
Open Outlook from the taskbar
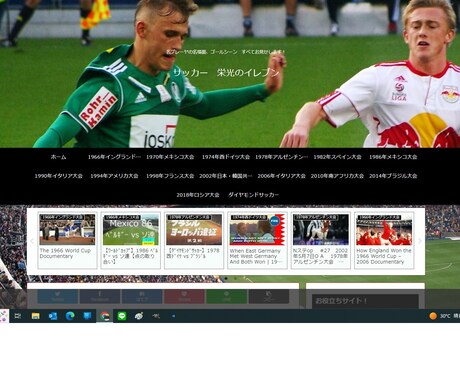coord(53,316)
